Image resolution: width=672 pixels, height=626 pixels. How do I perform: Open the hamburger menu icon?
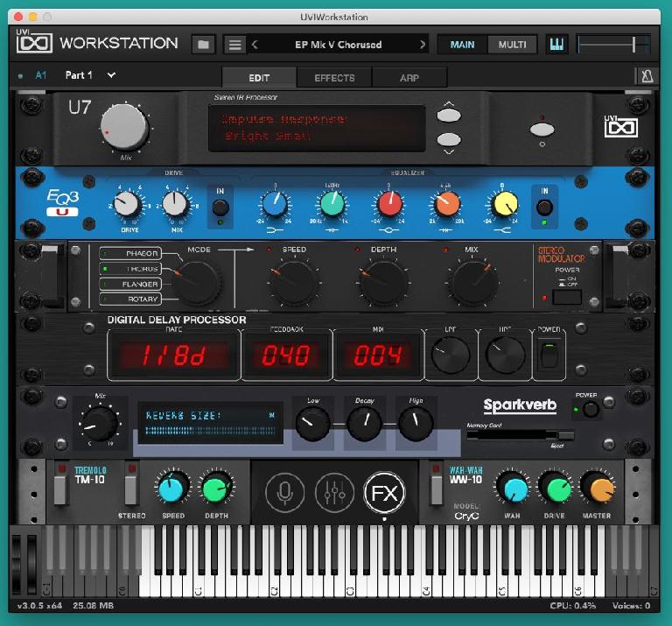click(234, 44)
